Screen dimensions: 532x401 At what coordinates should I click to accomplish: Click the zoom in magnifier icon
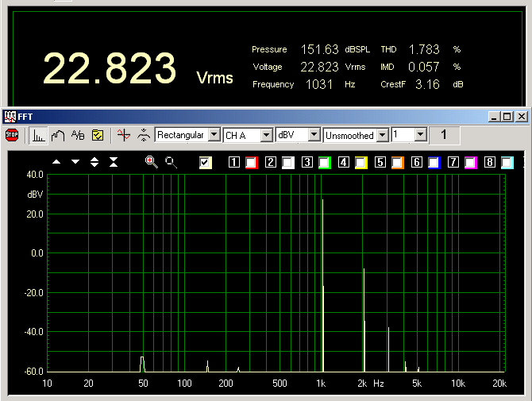click(151, 162)
